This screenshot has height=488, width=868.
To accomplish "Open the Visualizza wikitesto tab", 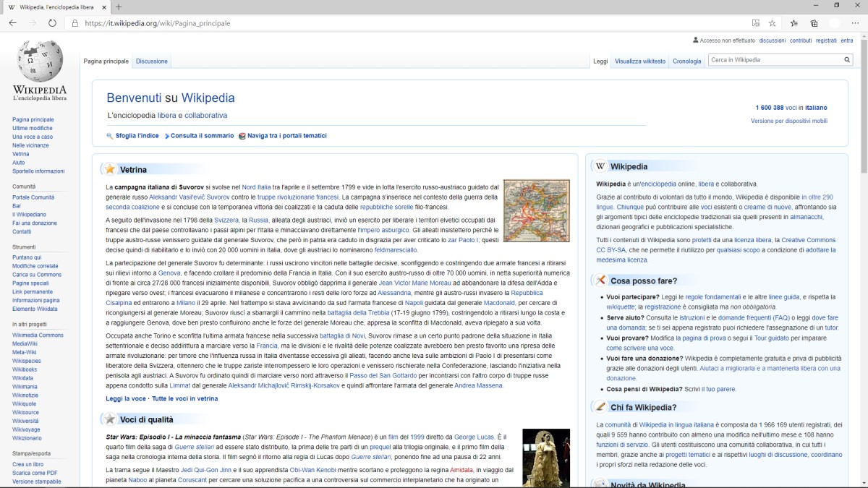I will point(640,61).
